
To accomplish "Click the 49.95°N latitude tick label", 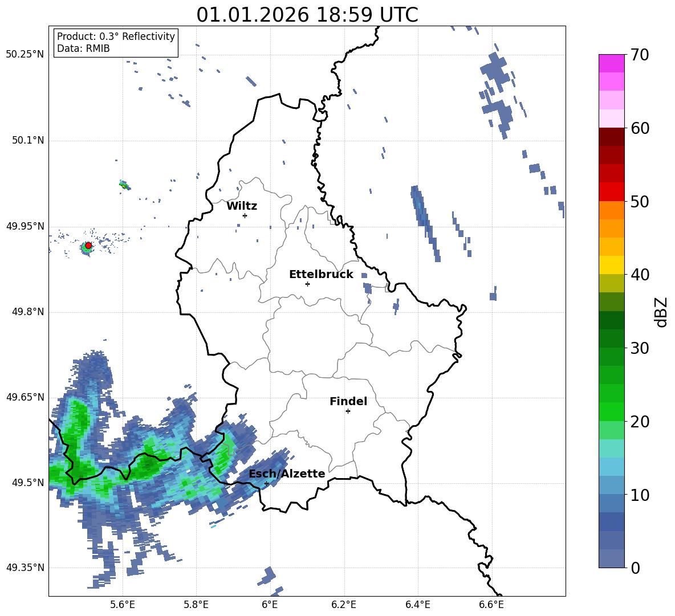I will [25, 226].
